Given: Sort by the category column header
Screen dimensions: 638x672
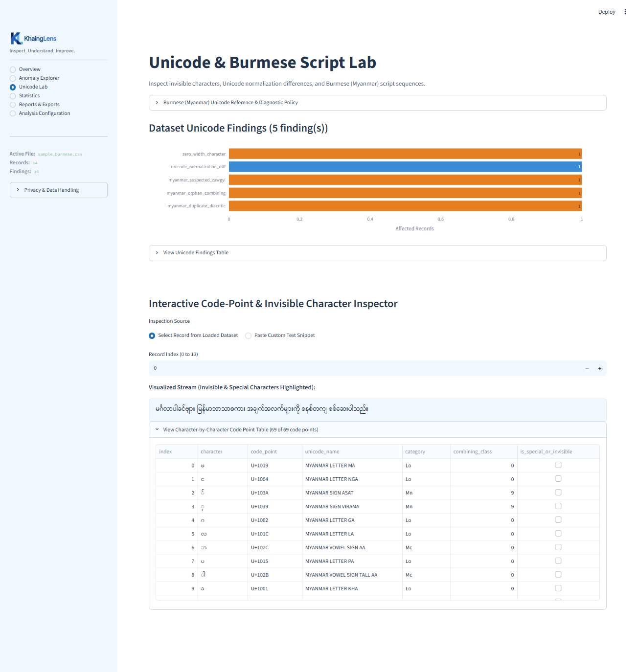Looking at the screenshot, I should coord(426,451).
